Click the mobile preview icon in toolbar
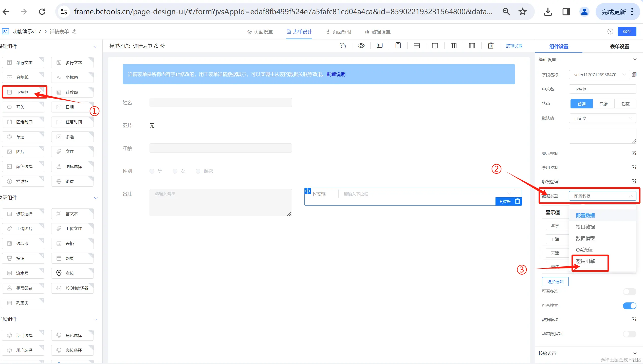 tap(398, 46)
